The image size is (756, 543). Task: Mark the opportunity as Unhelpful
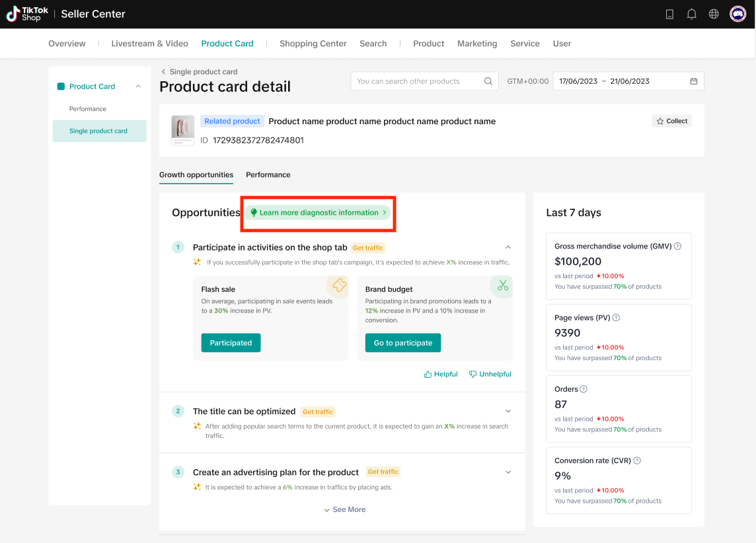[x=490, y=374]
